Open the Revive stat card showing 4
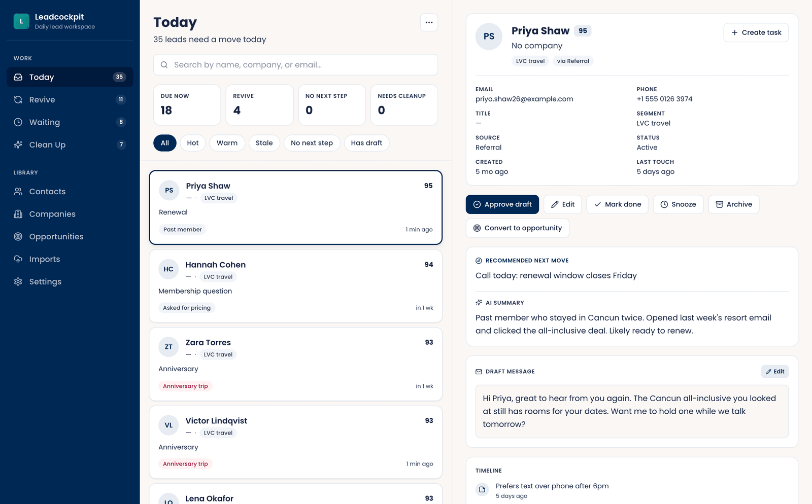Viewport: 812px width, 504px height. [x=259, y=105]
